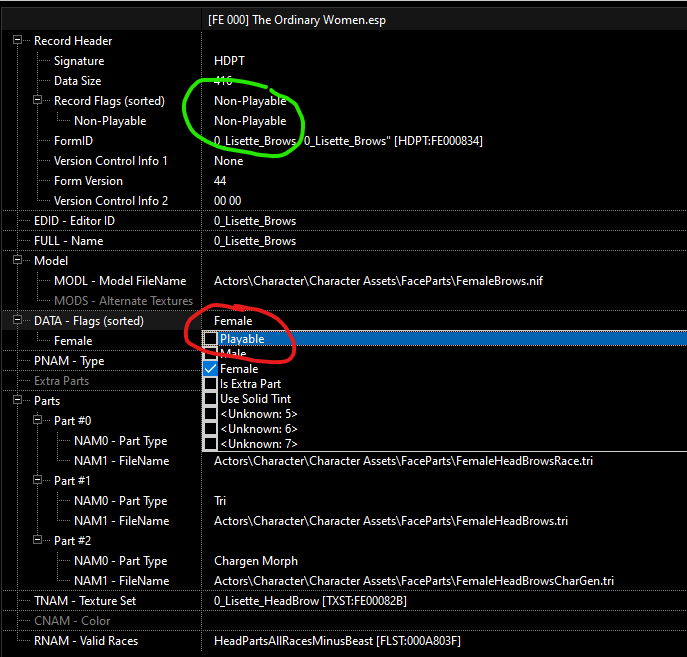The height and width of the screenshot is (657, 687).
Task: Click the HDPT signature value
Action: click(x=229, y=61)
